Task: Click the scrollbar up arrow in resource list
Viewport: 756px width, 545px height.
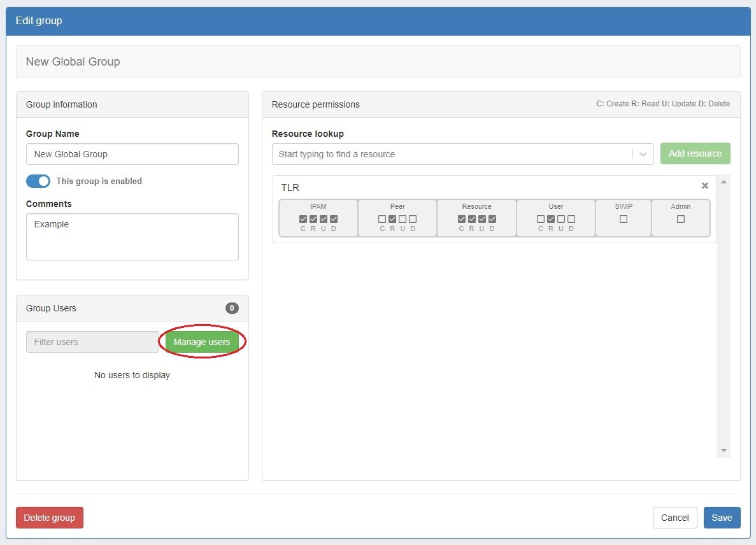Action: [724, 183]
